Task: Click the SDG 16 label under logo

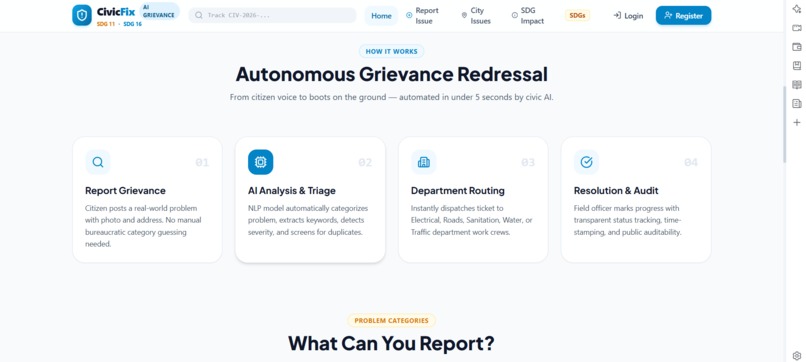Action: (x=133, y=24)
